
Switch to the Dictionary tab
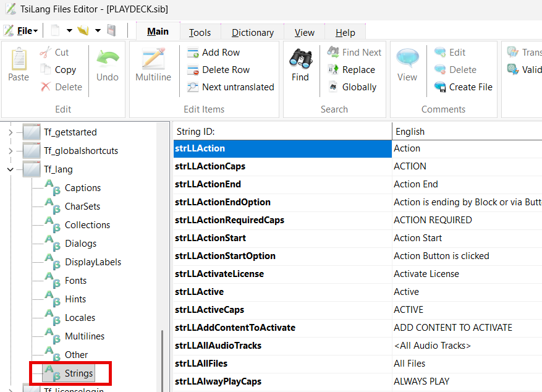(x=252, y=33)
